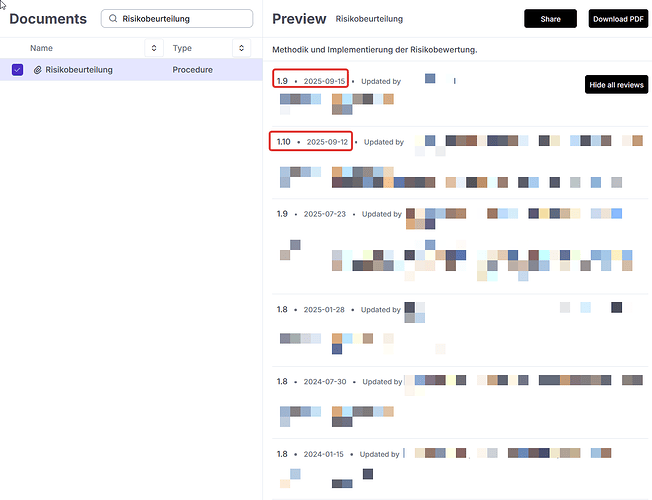Click the Risikobeurteilung title beside Preview
Screen dimensions: 652x500
(369, 19)
